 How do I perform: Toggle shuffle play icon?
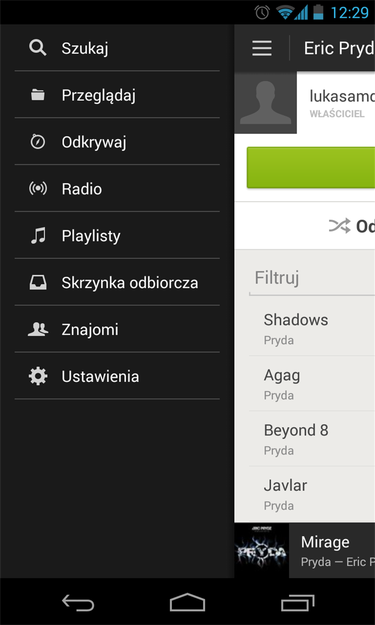340,226
